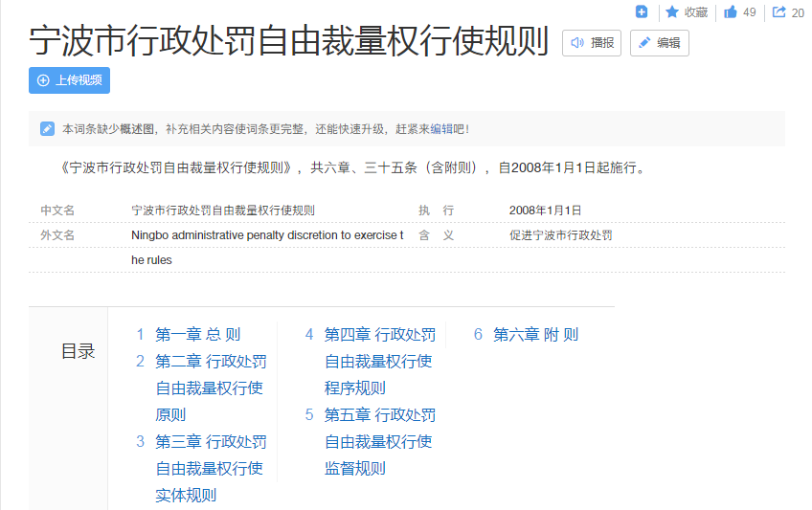The image size is (812, 510).
Task: Jump to 第一章 总则 in contents
Action: pyautogui.click(x=197, y=335)
